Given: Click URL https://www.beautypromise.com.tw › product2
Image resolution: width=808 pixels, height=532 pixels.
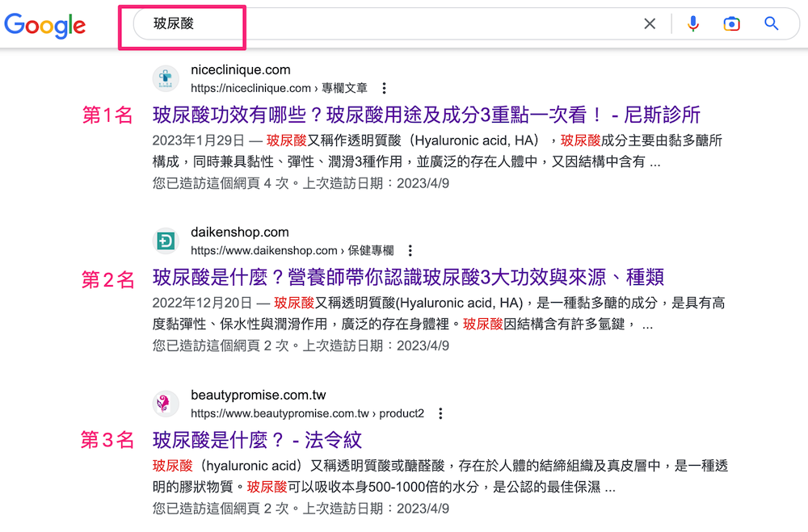Looking at the screenshot, I should (x=307, y=413).
